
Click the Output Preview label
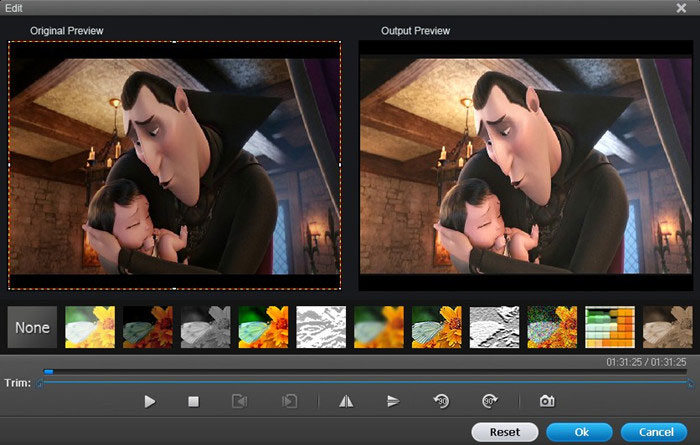(415, 31)
